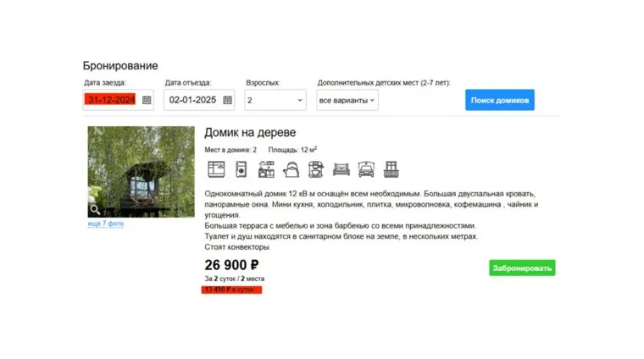The height and width of the screenshot is (359, 644).
Task: Click the check-in date field 31-12-2024
Action: 111,100
